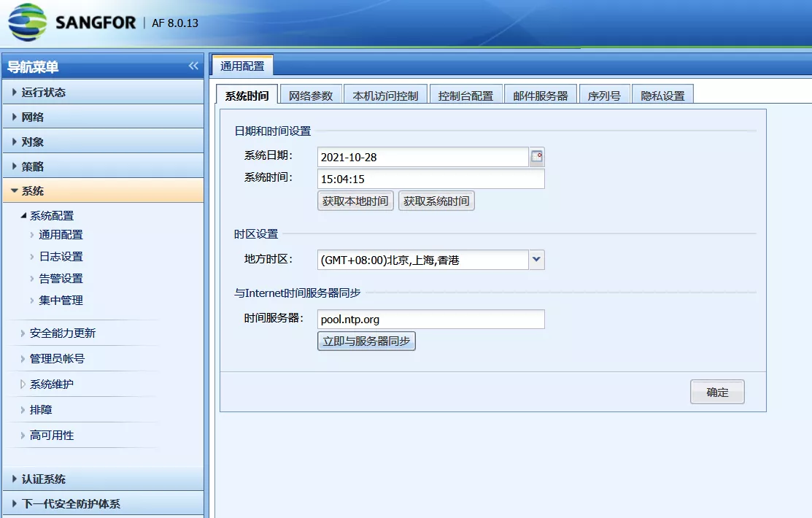The width and height of the screenshot is (812, 518).
Task: Open 管理员帐号 in the sidebar
Action: (x=57, y=359)
